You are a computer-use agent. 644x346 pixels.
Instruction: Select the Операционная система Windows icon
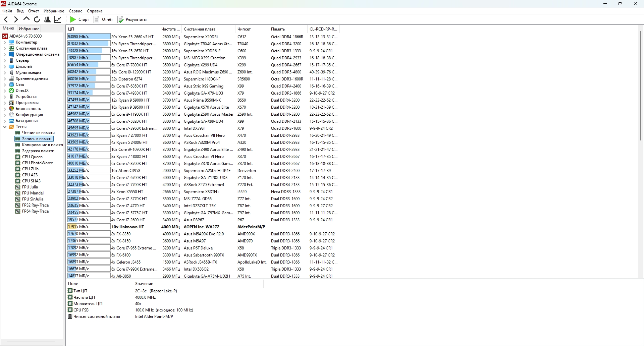(x=11, y=54)
